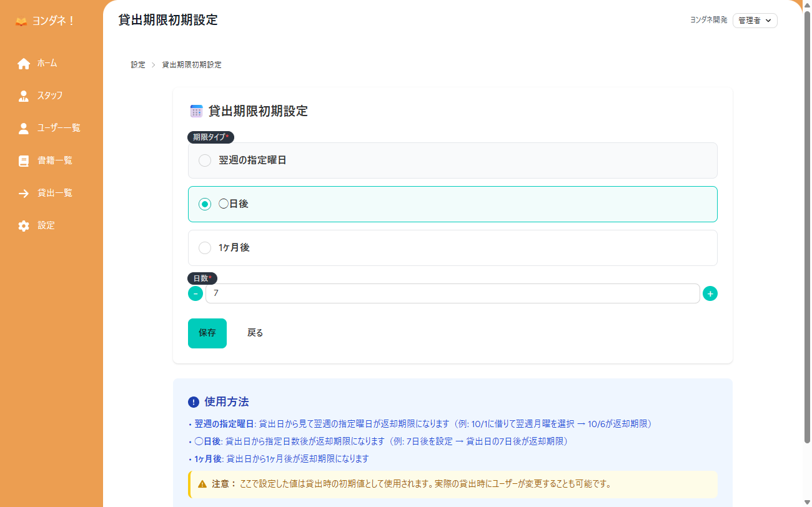
Task: Click the 戻る link to go back
Action: 255,333
